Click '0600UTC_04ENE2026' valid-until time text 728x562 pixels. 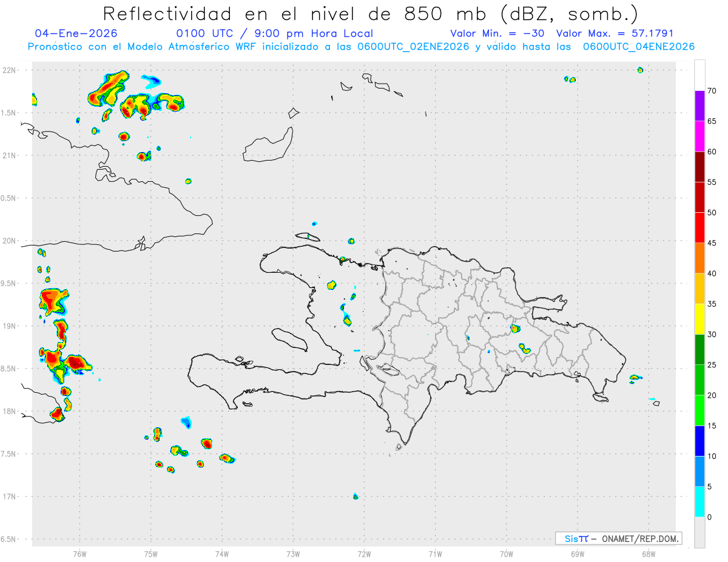[639, 47]
